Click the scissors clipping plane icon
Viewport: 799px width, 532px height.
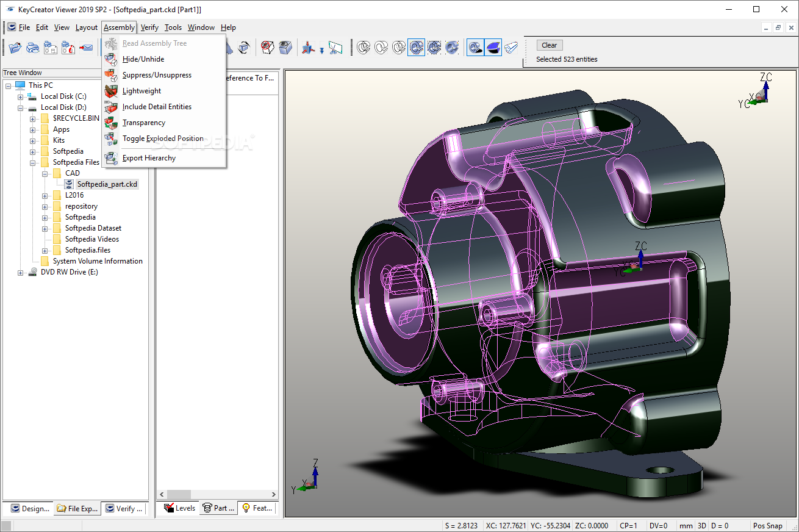336,48
